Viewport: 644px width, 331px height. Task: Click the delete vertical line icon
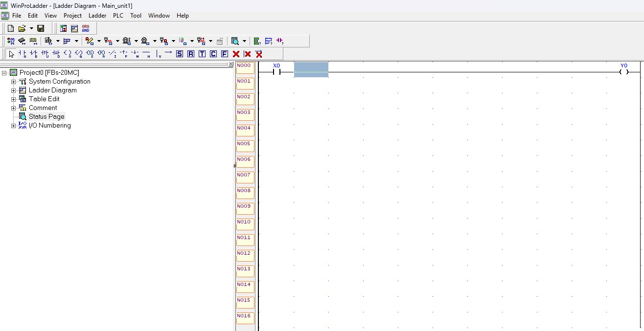pos(247,54)
